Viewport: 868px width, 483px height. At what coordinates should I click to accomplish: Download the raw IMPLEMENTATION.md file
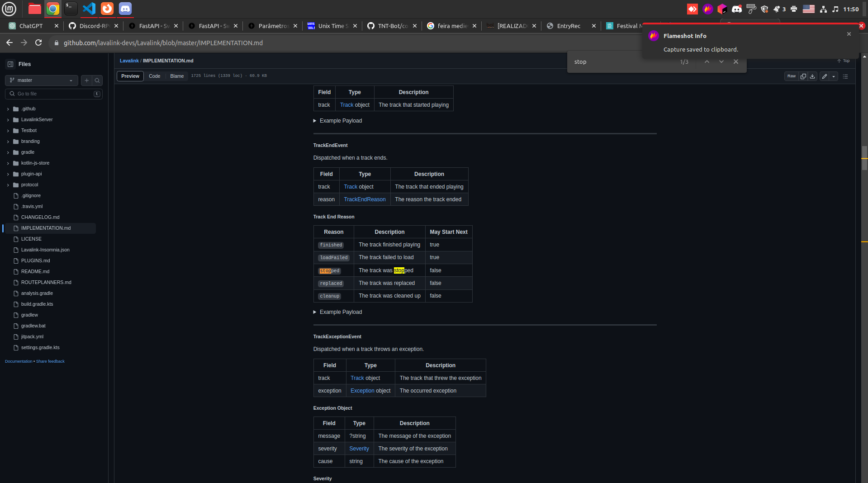click(x=812, y=76)
